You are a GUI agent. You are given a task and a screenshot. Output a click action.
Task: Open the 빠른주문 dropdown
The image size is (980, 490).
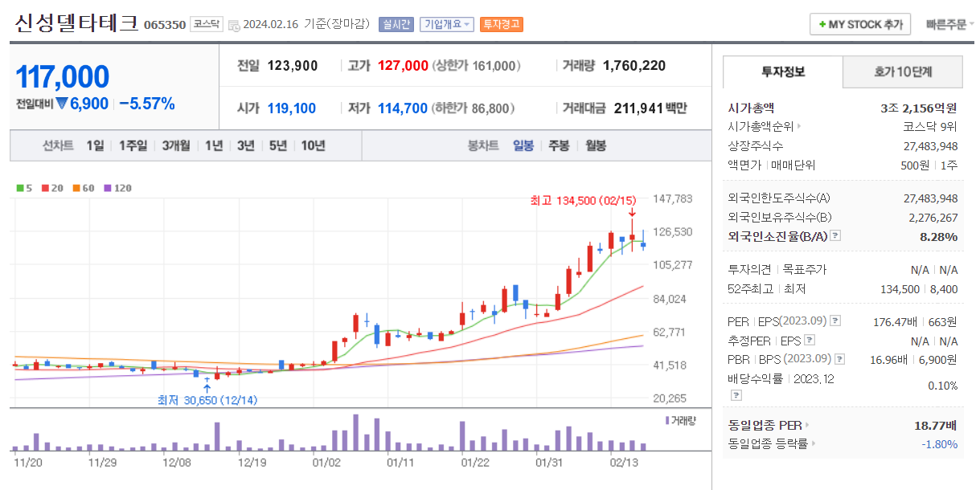click(x=949, y=24)
